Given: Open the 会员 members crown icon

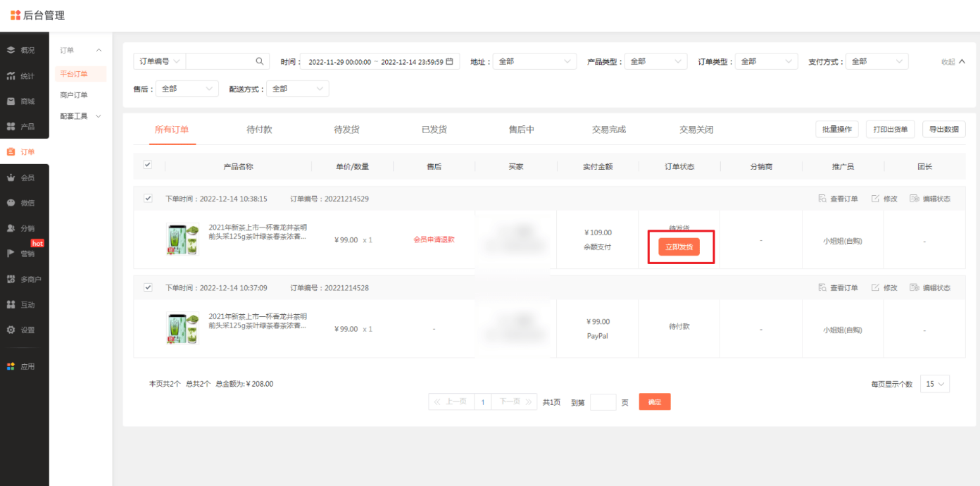Looking at the screenshot, I should pyautogui.click(x=11, y=177).
